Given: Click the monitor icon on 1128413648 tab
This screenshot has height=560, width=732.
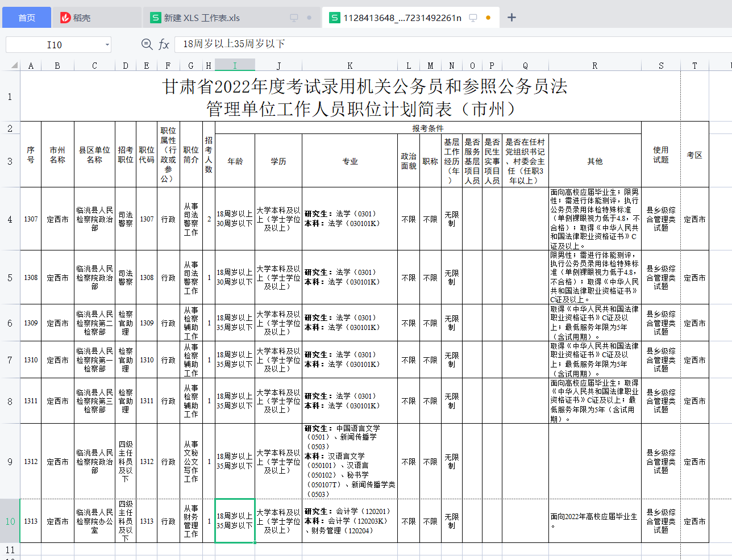Looking at the screenshot, I should click(473, 18).
